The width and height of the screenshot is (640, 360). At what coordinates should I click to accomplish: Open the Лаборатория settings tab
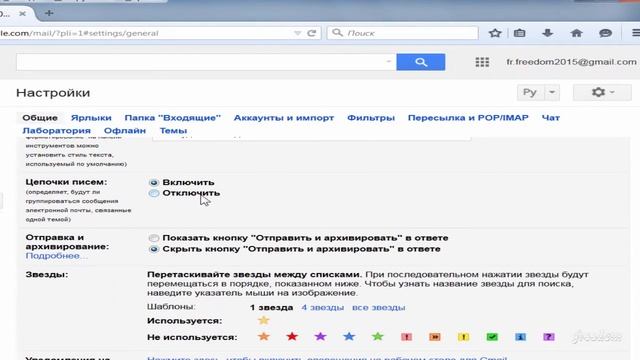pos(56,131)
